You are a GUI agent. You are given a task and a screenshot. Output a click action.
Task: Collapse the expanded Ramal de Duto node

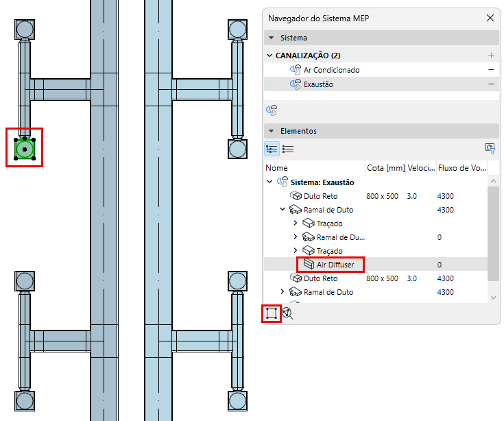coord(283,210)
